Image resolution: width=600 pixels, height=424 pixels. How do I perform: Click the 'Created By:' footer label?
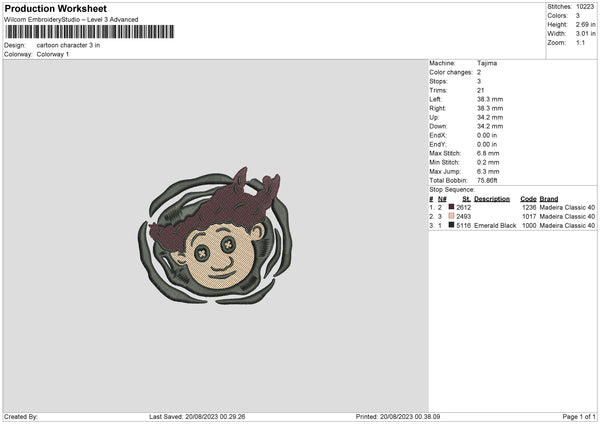[x=21, y=417]
